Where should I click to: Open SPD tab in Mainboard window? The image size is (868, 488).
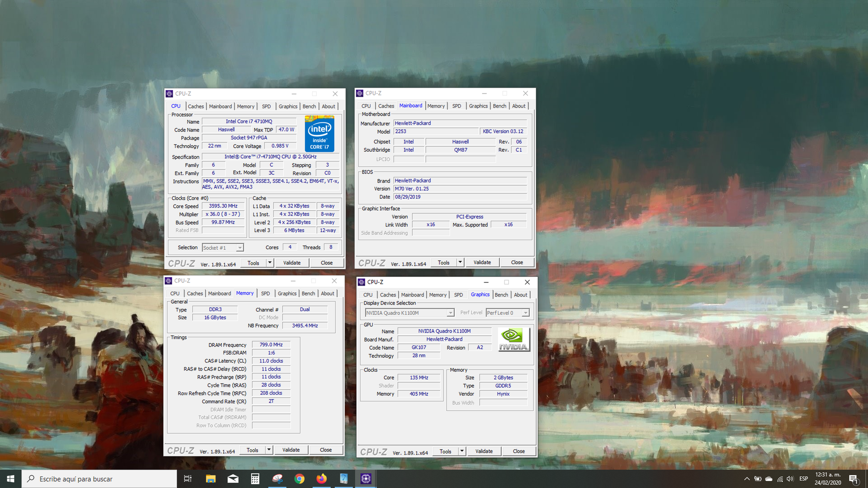click(x=457, y=106)
